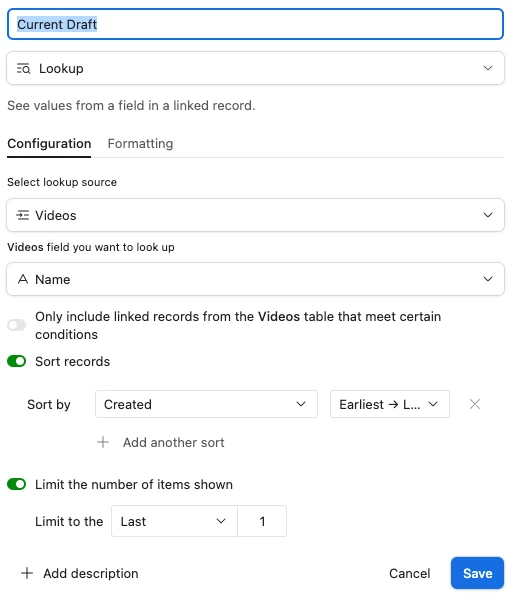Select the Configuration tab

click(49, 144)
